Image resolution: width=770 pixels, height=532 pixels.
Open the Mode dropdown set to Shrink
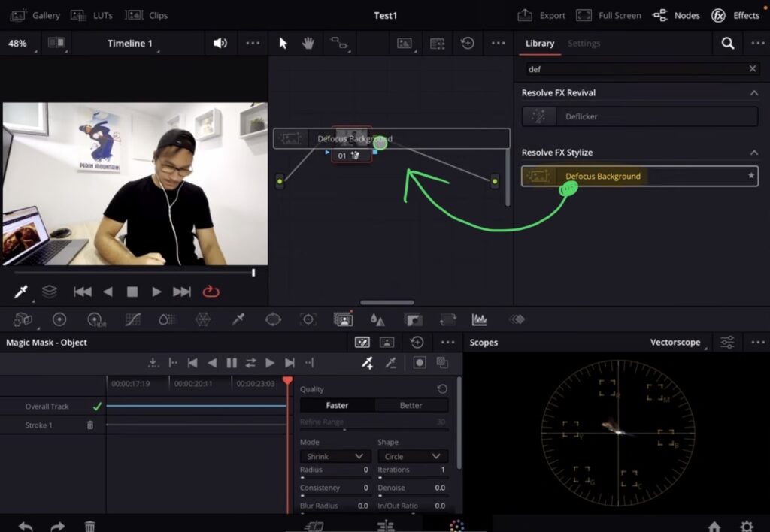click(334, 456)
